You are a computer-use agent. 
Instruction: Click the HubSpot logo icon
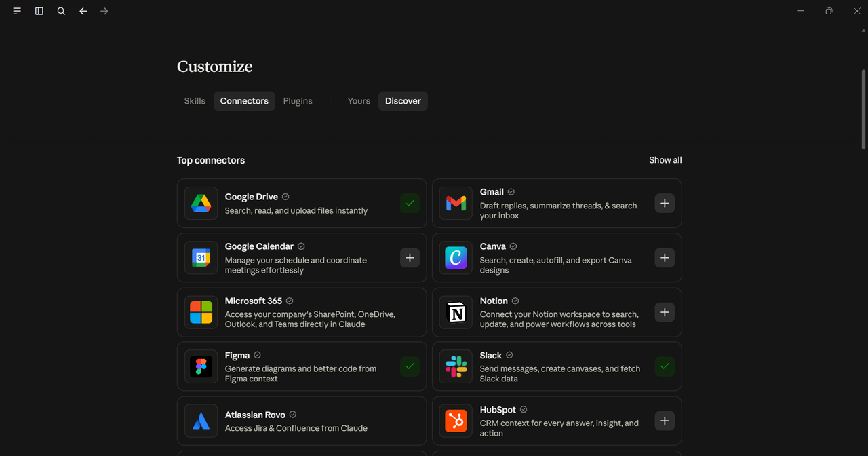coord(456,421)
